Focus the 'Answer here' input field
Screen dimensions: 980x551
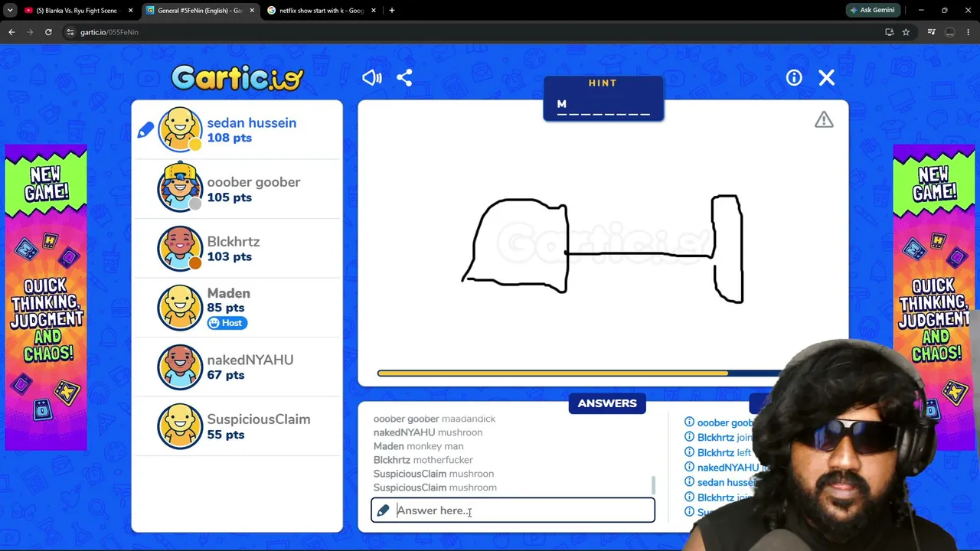coord(513,510)
